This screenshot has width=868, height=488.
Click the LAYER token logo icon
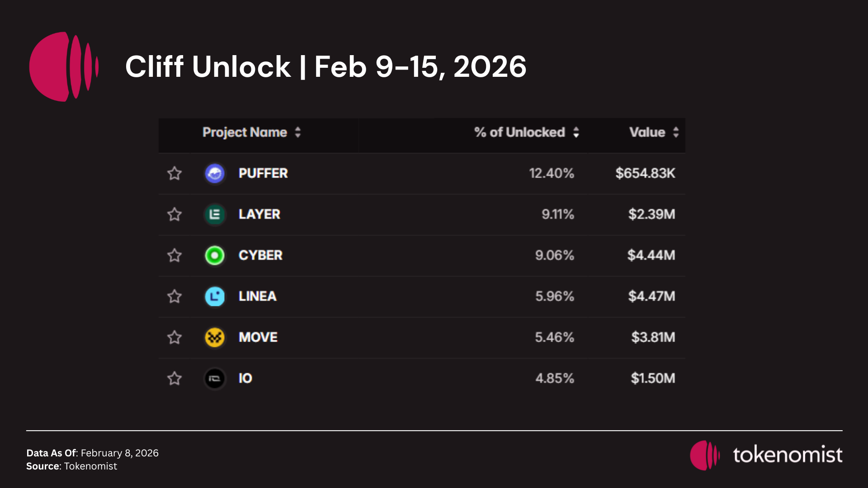215,214
